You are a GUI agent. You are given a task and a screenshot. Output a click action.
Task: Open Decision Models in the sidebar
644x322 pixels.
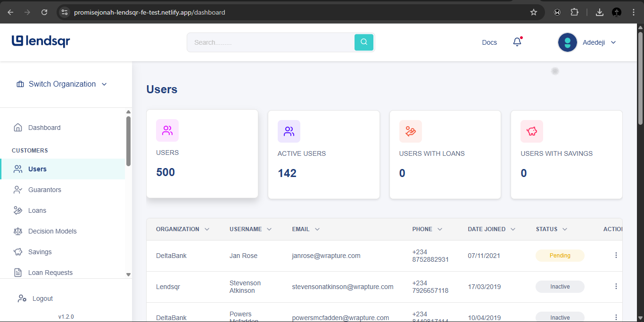(x=52, y=231)
